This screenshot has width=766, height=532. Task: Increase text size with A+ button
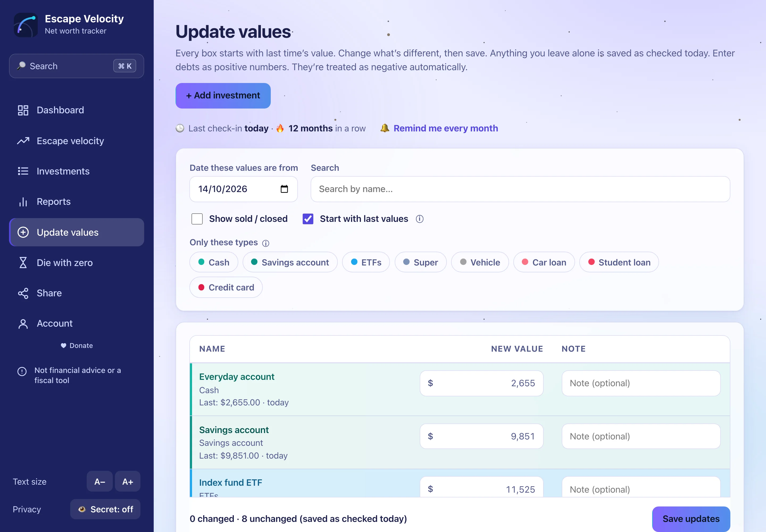[x=128, y=481]
